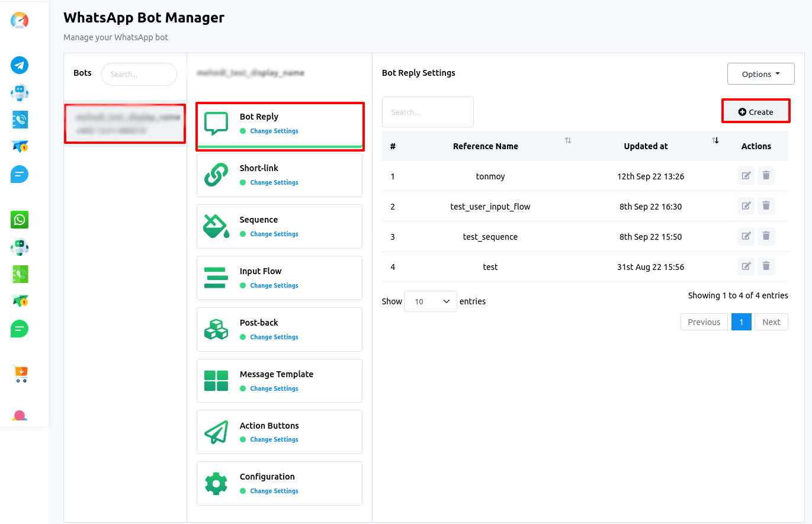This screenshot has height=524, width=812.
Task: Click the Showing 1 to 4 of 4 entries text
Action: tap(738, 295)
